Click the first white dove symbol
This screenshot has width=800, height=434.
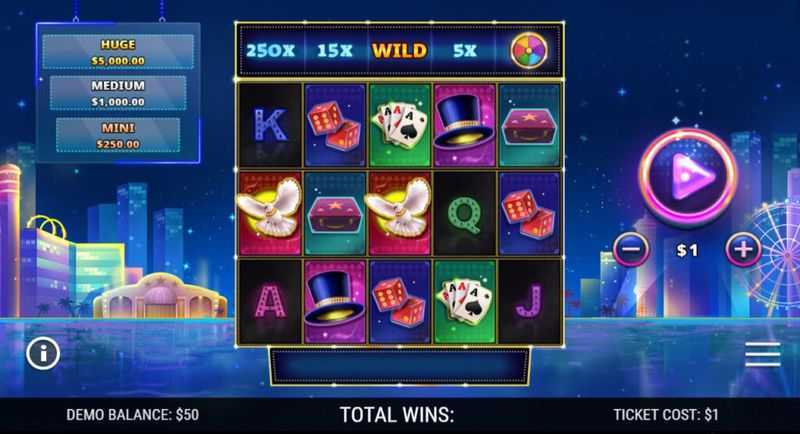[x=270, y=214]
